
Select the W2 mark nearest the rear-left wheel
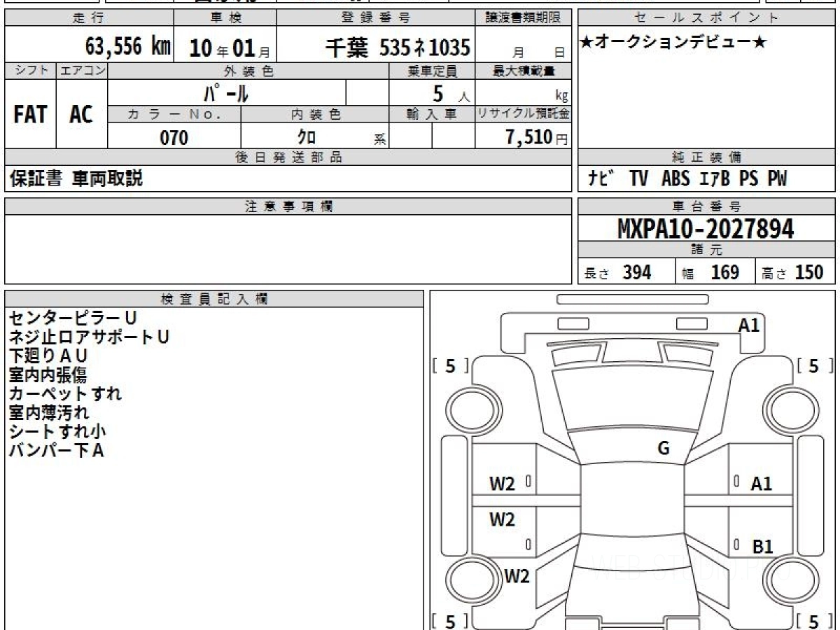(517, 576)
